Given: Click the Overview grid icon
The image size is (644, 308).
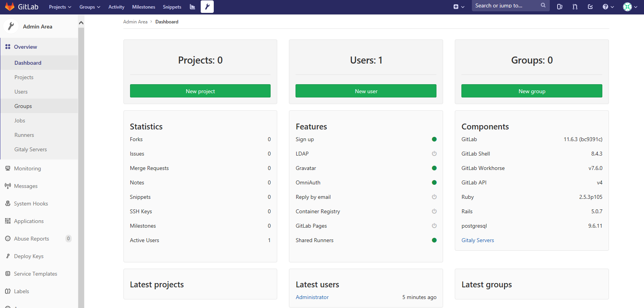Looking at the screenshot, I should pos(8,47).
